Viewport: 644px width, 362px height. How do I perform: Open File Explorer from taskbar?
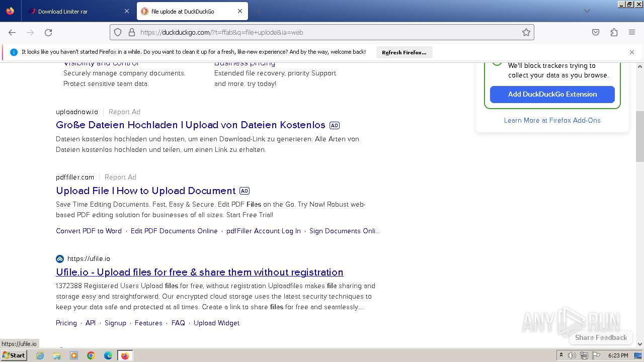pyautogui.click(x=57, y=355)
